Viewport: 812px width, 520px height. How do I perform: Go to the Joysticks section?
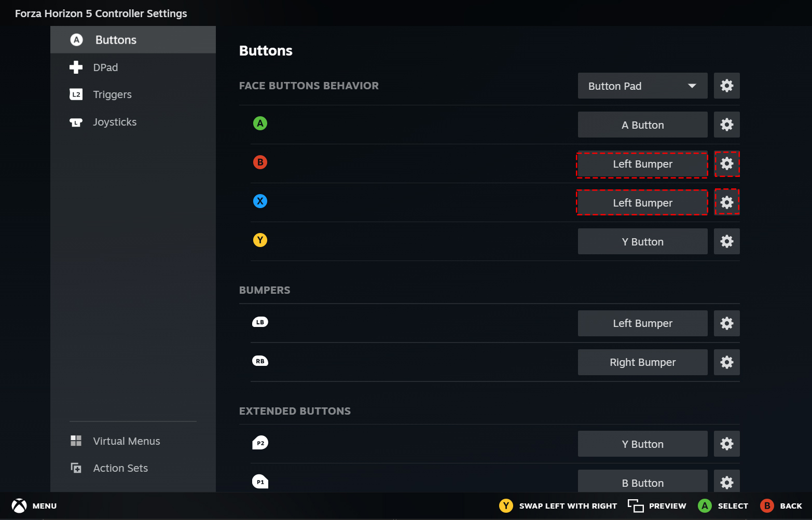115,122
